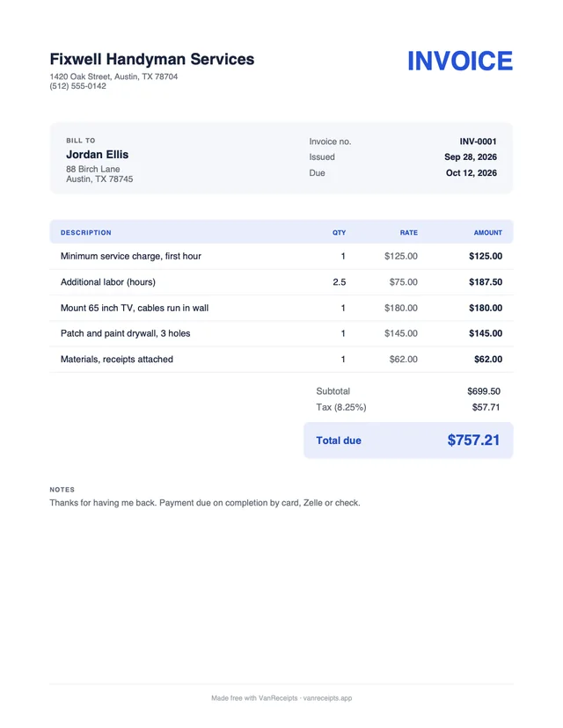Viewport: 563px width, 728px height.
Task: Click the 'Fixwell Handyman Services' company name
Action: [152, 60]
